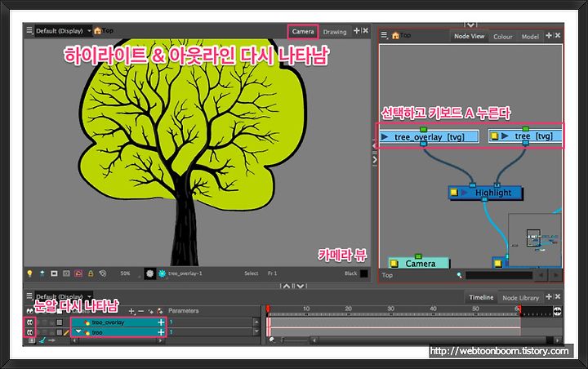The width and height of the screenshot is (588, 369).
Task: Expand functions with tree_overlay layer plus button
Action: [161, 322]
